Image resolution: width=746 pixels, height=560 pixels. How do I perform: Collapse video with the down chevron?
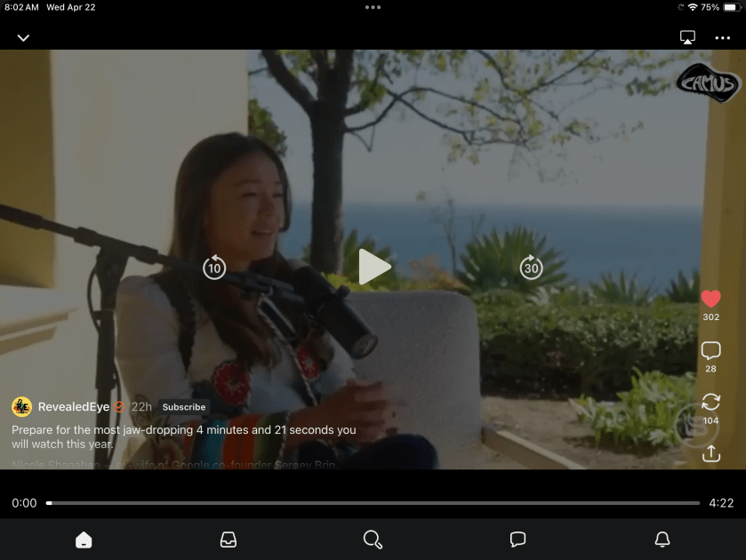tap(23, 38)
